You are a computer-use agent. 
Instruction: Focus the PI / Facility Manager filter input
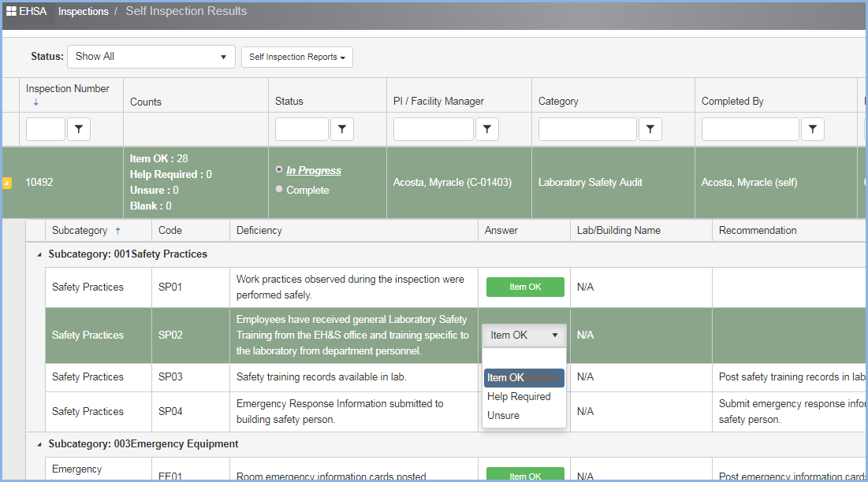[x=434, y=129]
